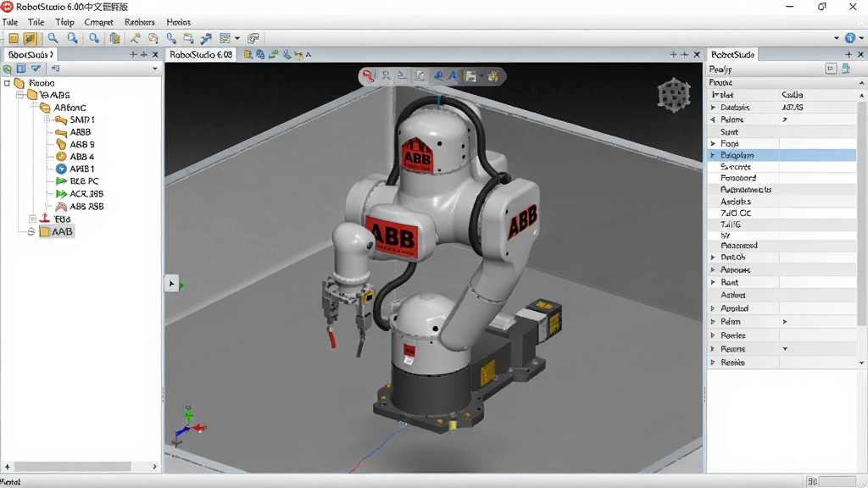This screenshot has height=488, width=868.
Task: Click the blue letter A icon in viewport toolbar
Action: pos(453,76)
